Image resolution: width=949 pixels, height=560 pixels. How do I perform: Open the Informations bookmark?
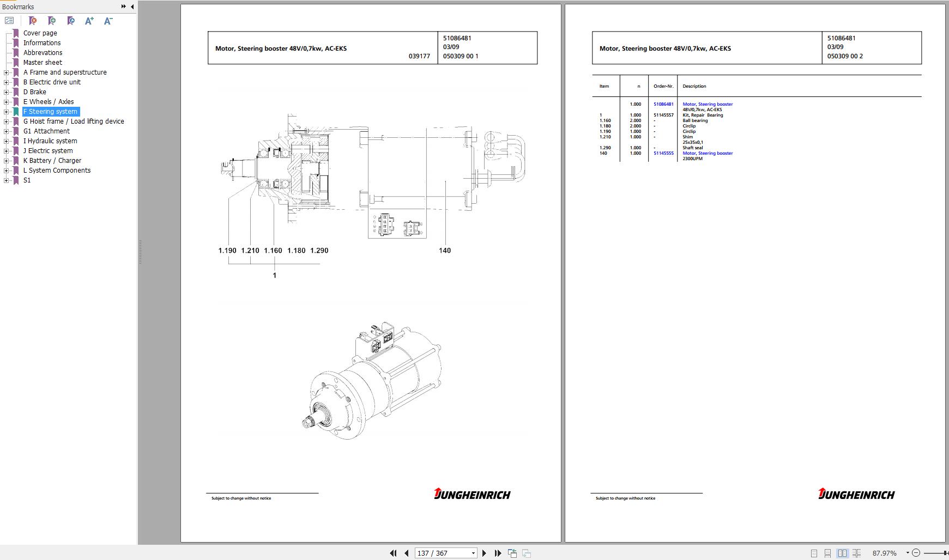[42, 43]
